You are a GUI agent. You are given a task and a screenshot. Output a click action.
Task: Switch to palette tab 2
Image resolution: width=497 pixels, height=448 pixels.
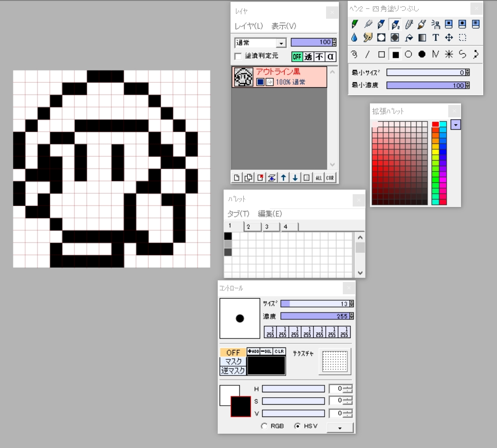point(252,227)
